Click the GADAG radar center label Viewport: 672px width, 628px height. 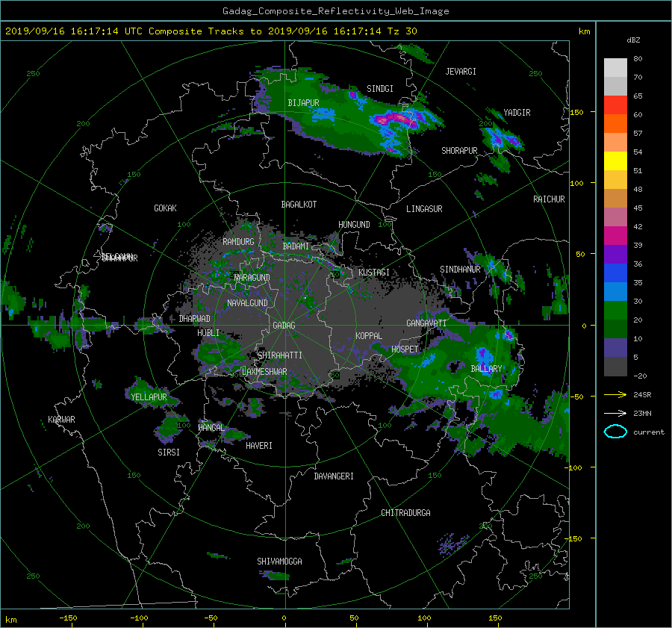pos(284,326)
